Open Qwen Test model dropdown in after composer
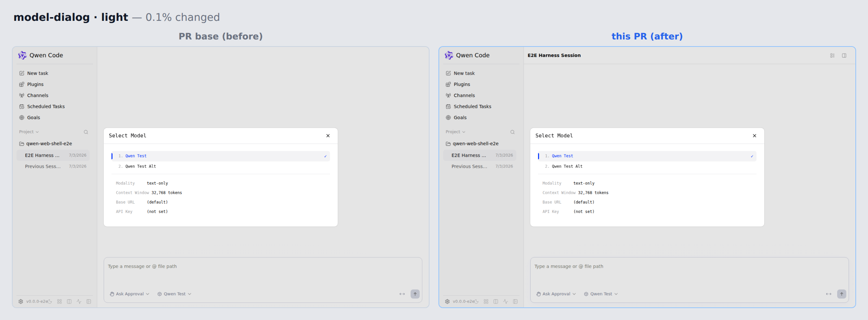This screenshot has height=320, width=868. coord(601,294)
